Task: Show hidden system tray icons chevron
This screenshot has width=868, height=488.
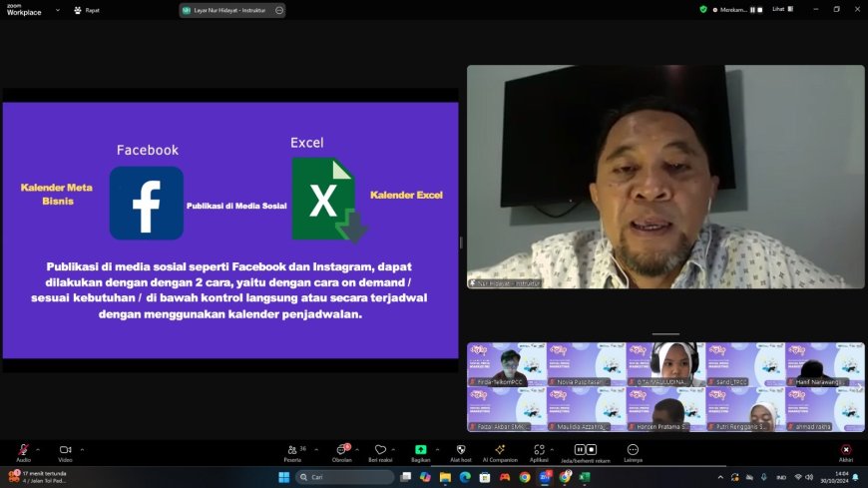Action: point(720,477)
